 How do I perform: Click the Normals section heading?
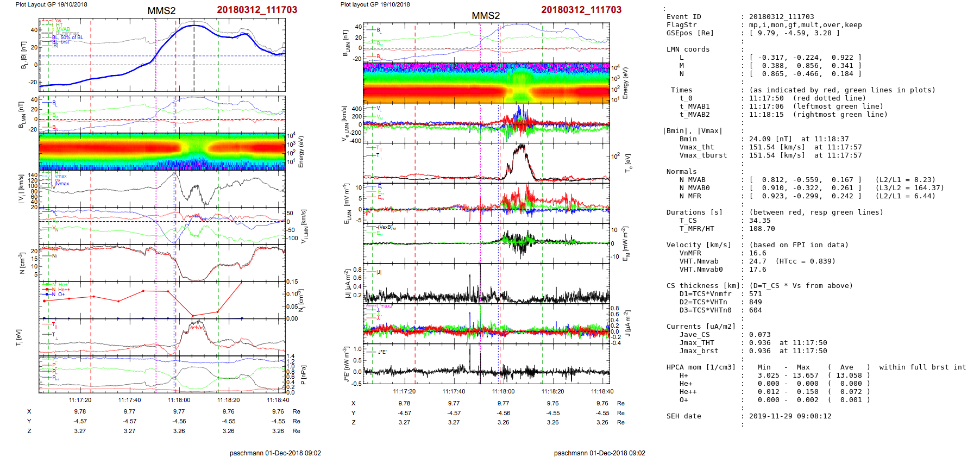681,172
